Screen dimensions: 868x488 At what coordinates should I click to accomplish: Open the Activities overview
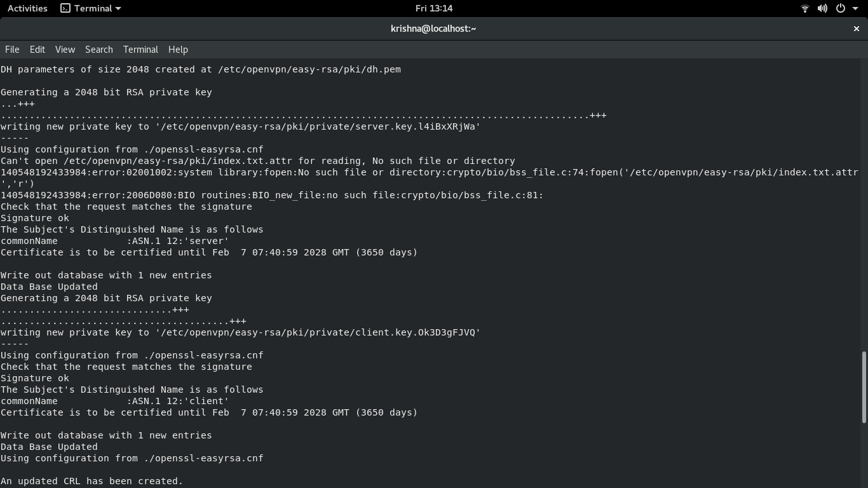point(27,8)
